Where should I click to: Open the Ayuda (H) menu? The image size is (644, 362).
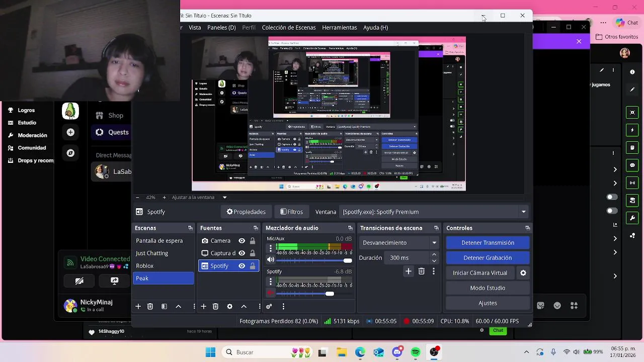[375, 28]
